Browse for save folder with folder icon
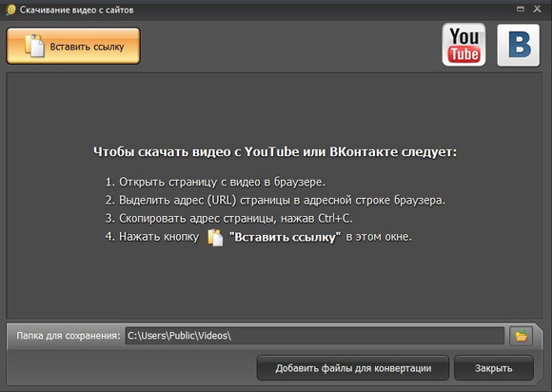The height and width of the screenshot is (392, 552). point(521,336)
